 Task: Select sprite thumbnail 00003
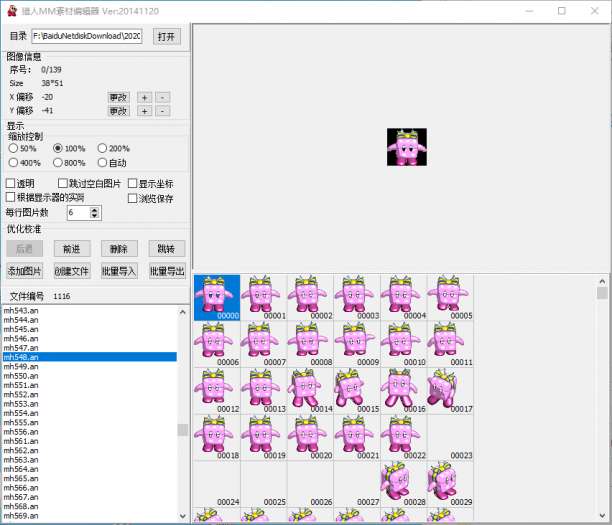coord(357,298)
